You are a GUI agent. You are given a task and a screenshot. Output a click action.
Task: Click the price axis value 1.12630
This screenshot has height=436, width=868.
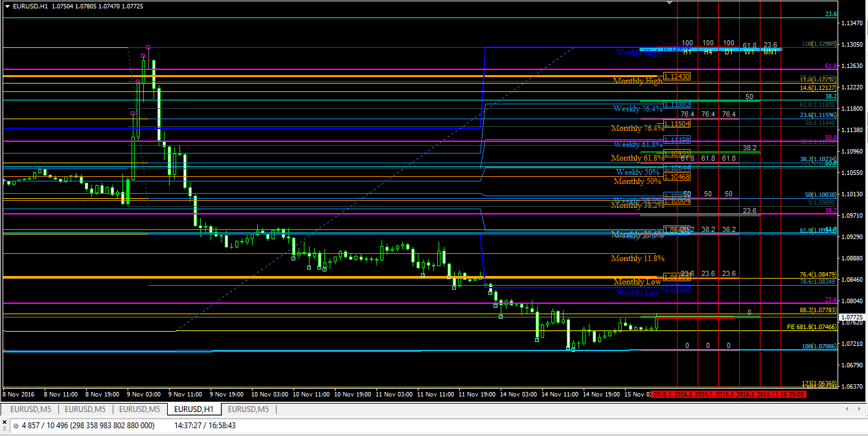(x=852, y=66)
